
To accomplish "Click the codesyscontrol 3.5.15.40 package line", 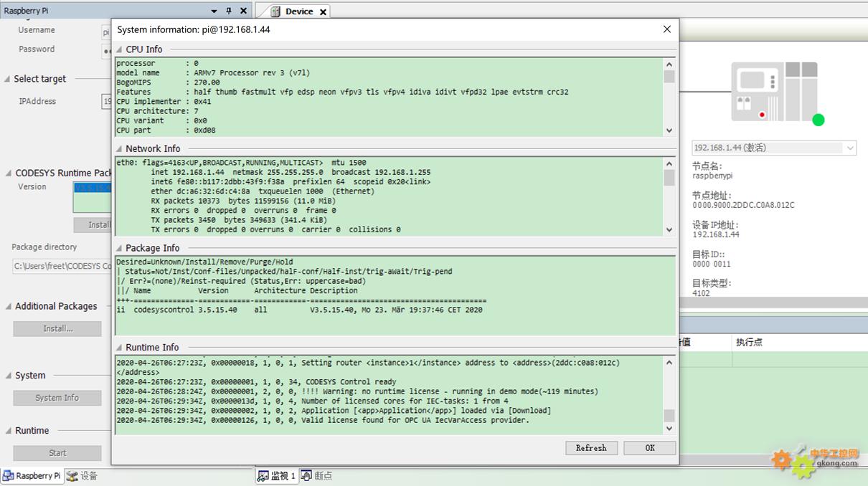I will [x=300, y=310].
